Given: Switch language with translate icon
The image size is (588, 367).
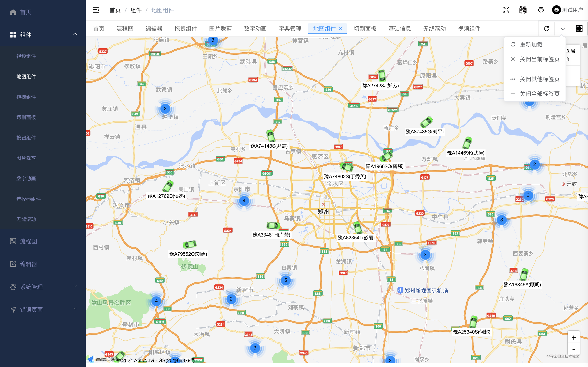Looking at the screenshot, I should click(523, 10).
